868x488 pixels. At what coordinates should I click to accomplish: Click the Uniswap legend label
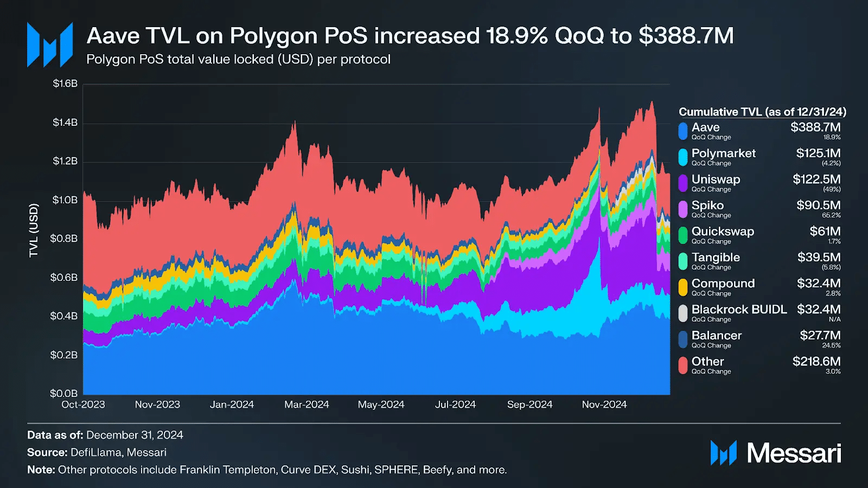[716, 179]
